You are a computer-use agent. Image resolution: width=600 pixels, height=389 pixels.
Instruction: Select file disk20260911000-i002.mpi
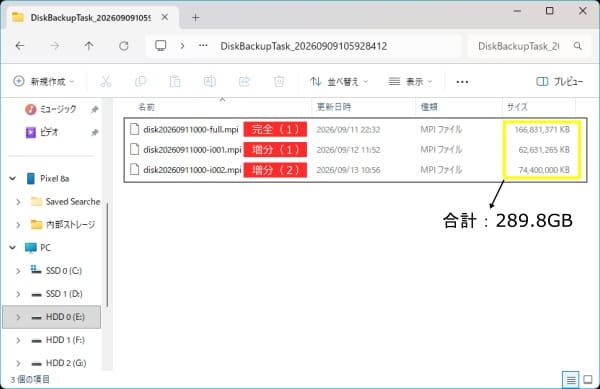coord(192,170)
